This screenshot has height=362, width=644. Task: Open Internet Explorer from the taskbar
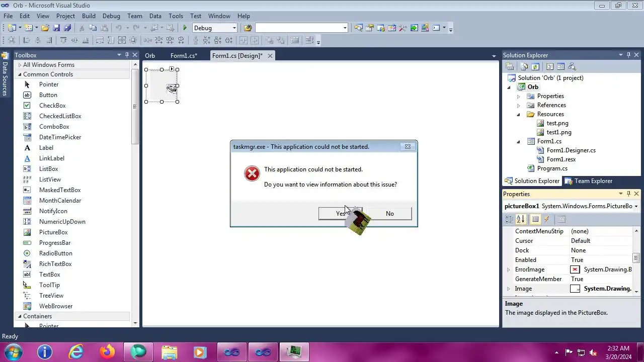tap(76, 352)
